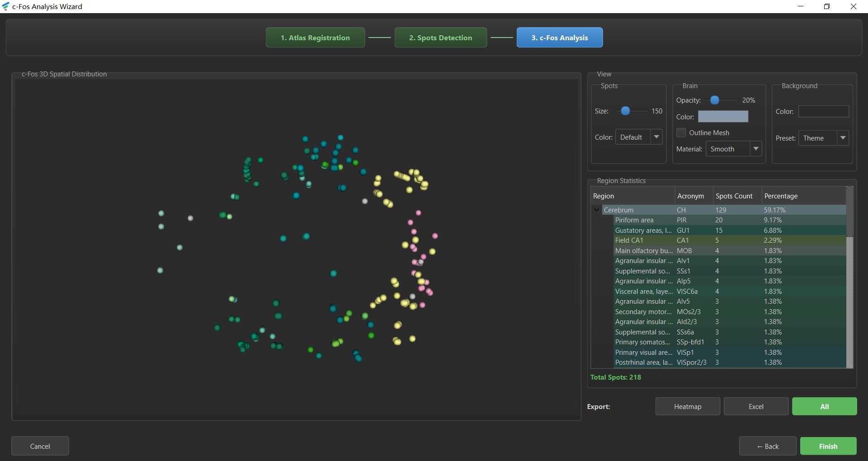
Task: Open the Spots Color dropdown
Action: tap(639, 137)
